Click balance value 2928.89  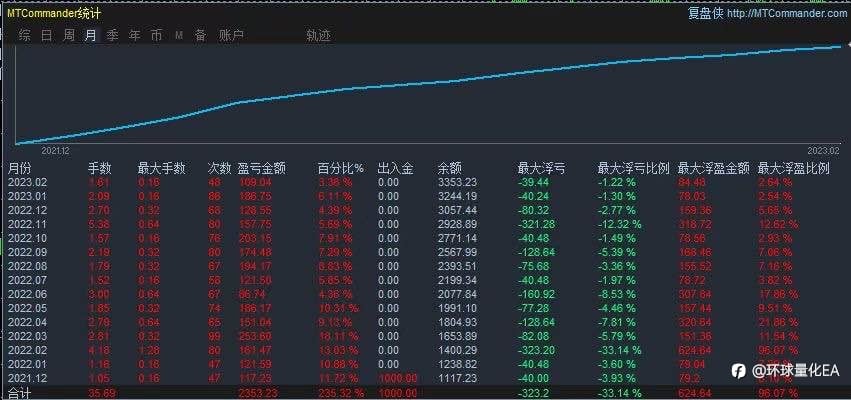coord(457,224)
